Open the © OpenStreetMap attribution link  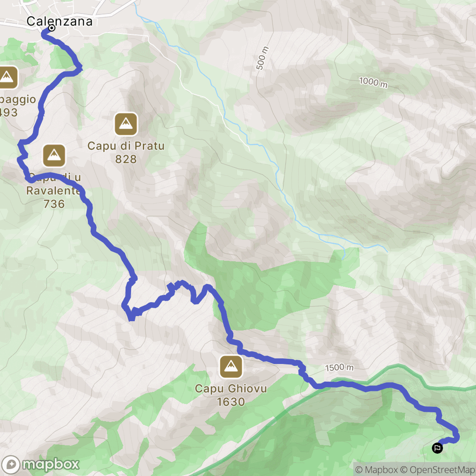[437, 469]
